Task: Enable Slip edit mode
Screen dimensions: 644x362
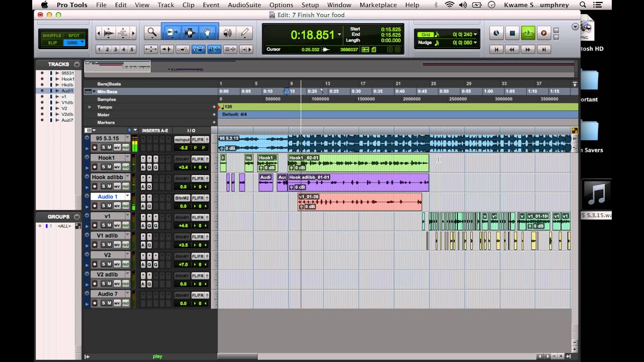Action: [x=52, y=43]
